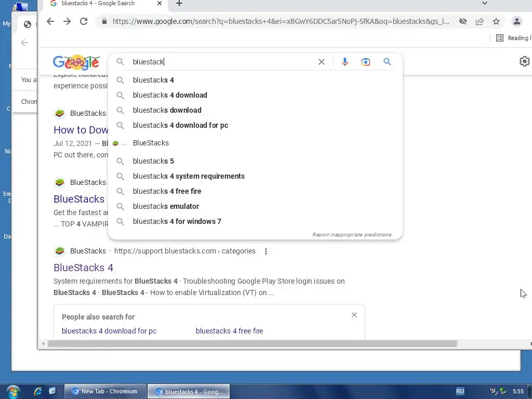Switch to 'bluestacks 4 - Goog...' taskbar button

click(x=189, y=391)
